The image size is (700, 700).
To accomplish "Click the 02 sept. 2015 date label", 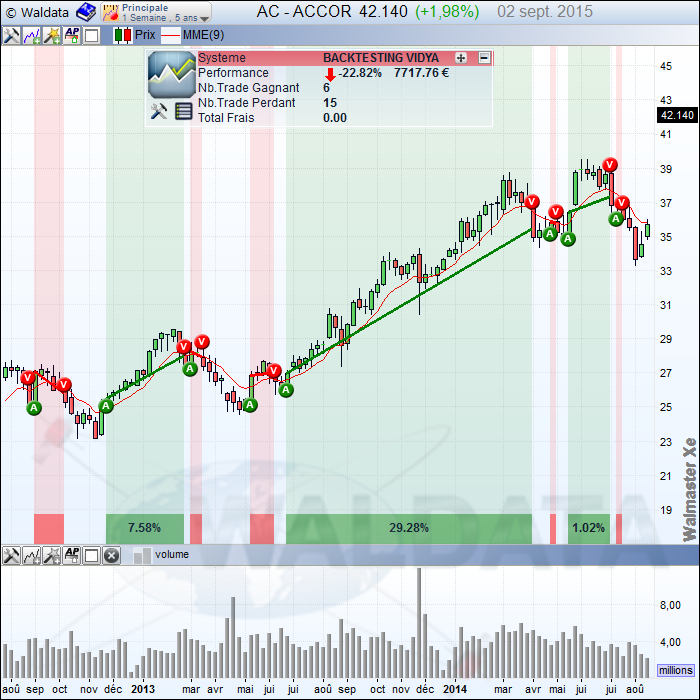I will (545, 12).
